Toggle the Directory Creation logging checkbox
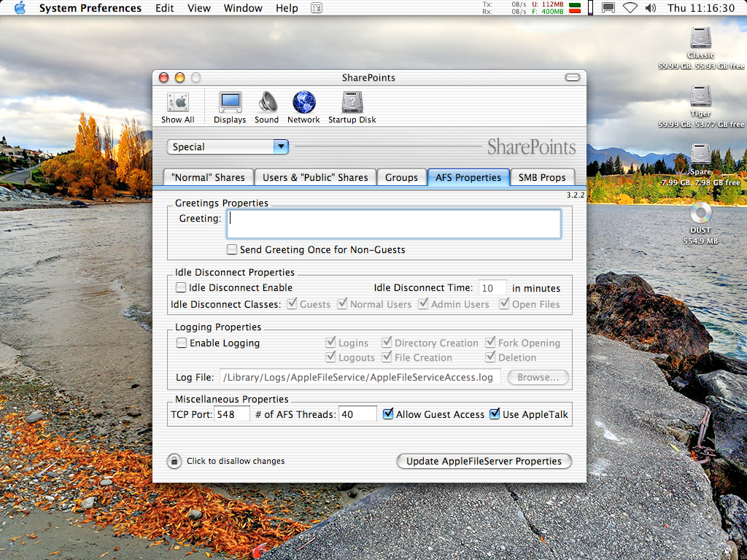The width and height of the screenshot is (747, 560). (387, 343)
